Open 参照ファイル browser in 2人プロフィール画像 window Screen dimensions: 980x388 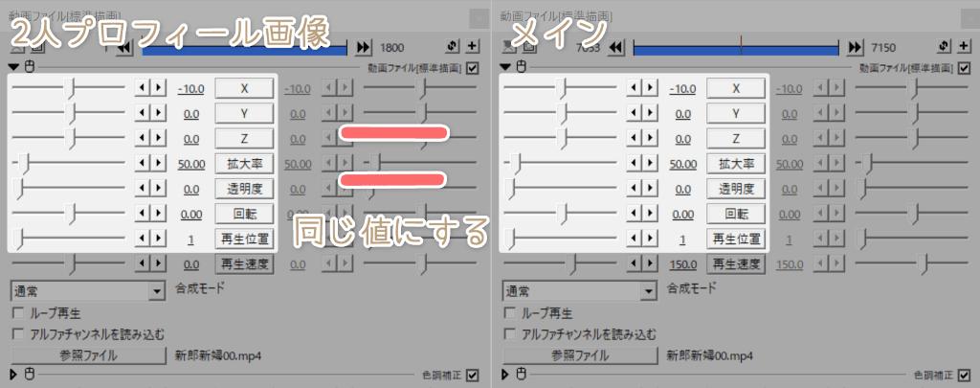[x=88, y=355]
